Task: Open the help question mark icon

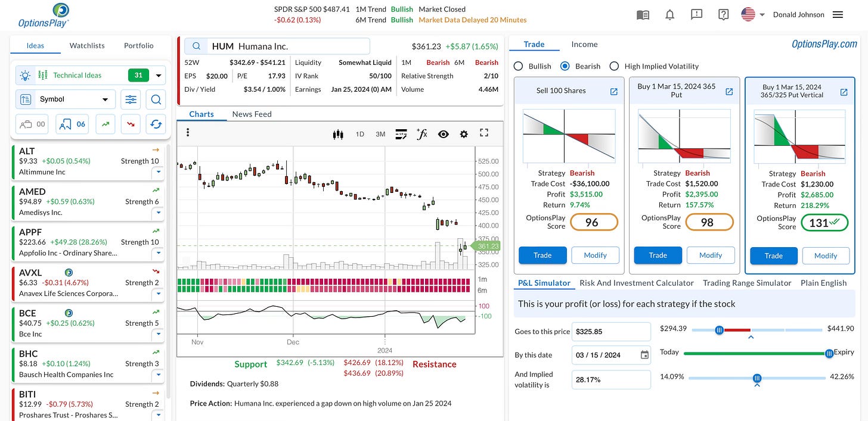Action: 723,15
